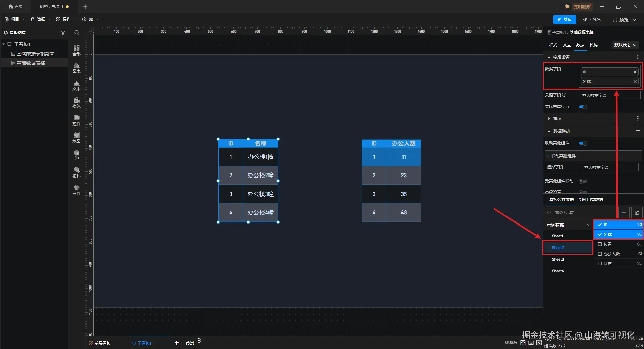Screen dimensions: 644x349
Task: Toggle the 联动其他组件 switch
Action: click(x=583, y=143)
